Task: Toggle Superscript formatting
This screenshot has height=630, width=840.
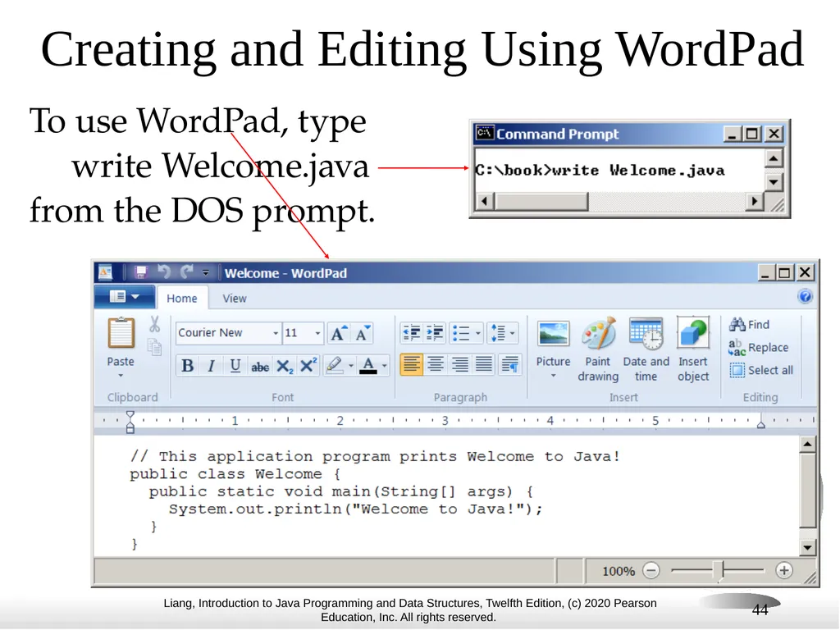Action: coord(308,366)
